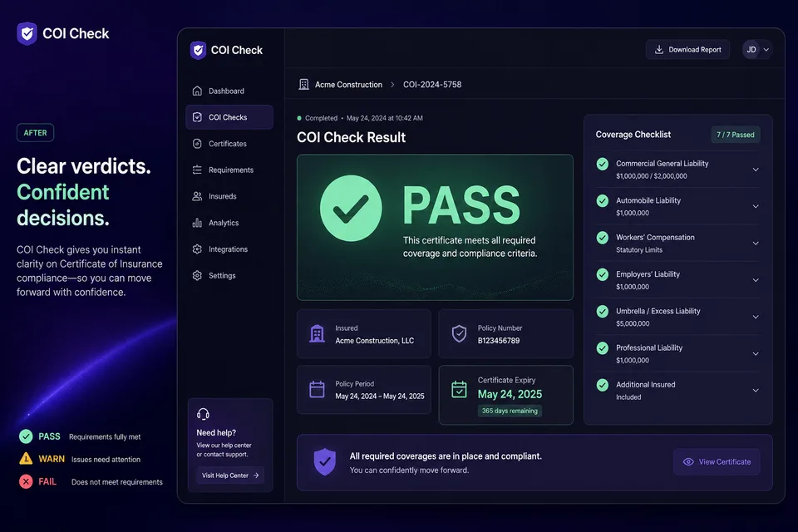Go to Certificates in the sidebar
Viewport: 798px width, 532px height.
coord(229,144)
